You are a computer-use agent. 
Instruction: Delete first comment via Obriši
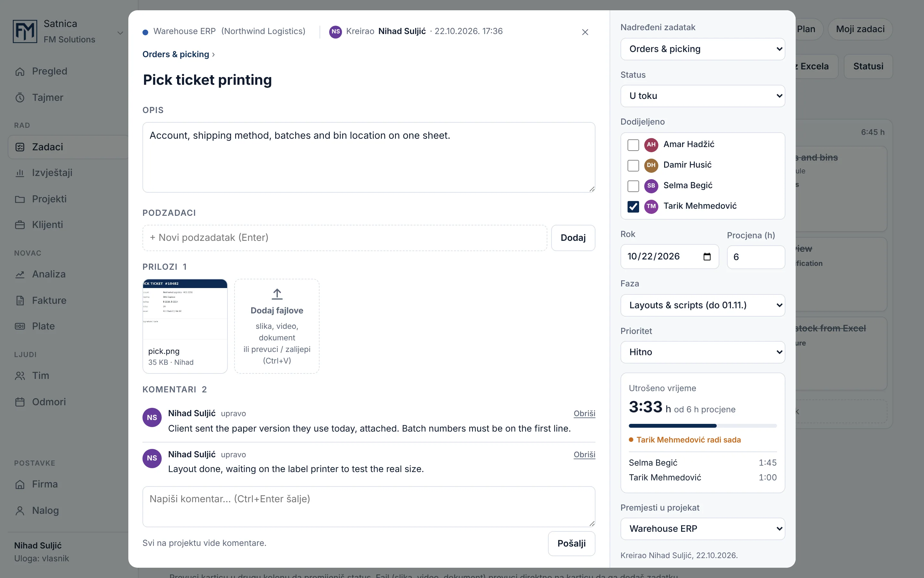[584, 414]
